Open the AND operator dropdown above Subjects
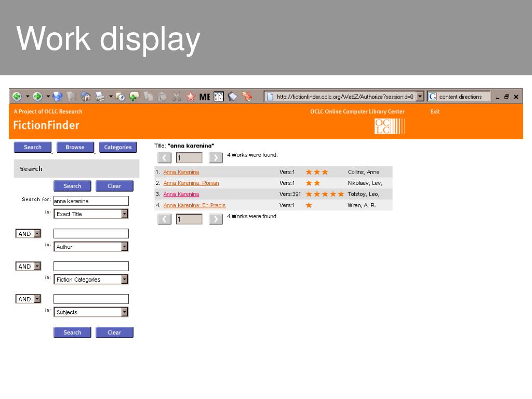 tap(28, 299)
